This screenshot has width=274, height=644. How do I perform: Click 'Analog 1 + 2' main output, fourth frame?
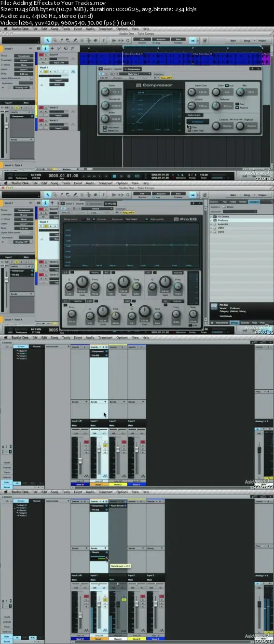click(x=261, y=575)
